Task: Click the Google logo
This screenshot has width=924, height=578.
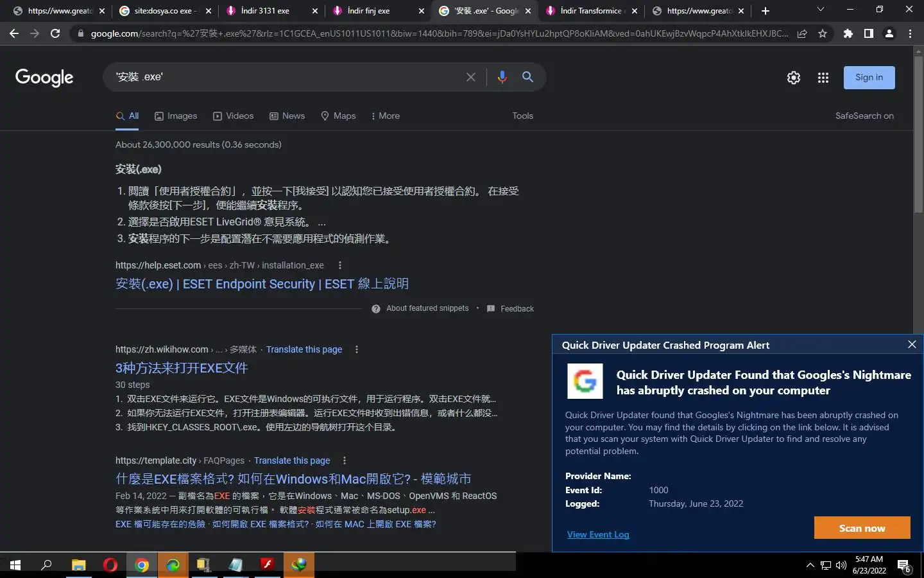Action: [x=44, y=78]
